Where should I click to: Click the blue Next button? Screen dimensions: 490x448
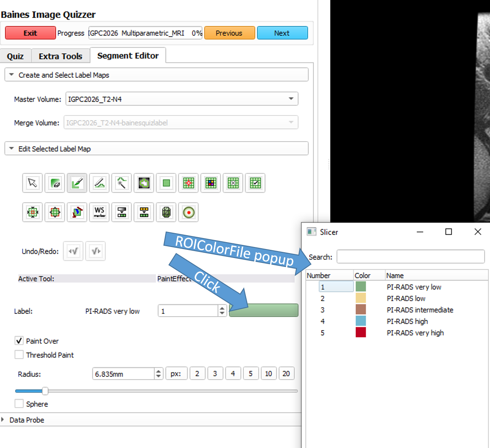[282, 33]
